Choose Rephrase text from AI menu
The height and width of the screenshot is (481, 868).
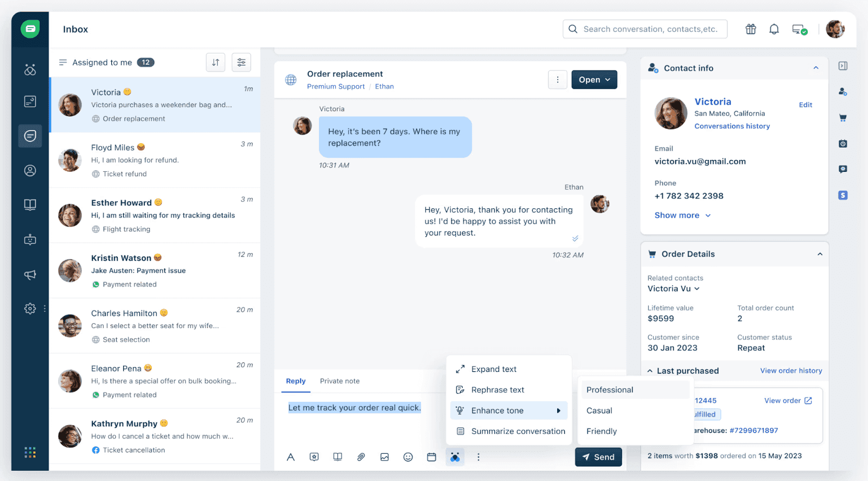pos(509,390)
